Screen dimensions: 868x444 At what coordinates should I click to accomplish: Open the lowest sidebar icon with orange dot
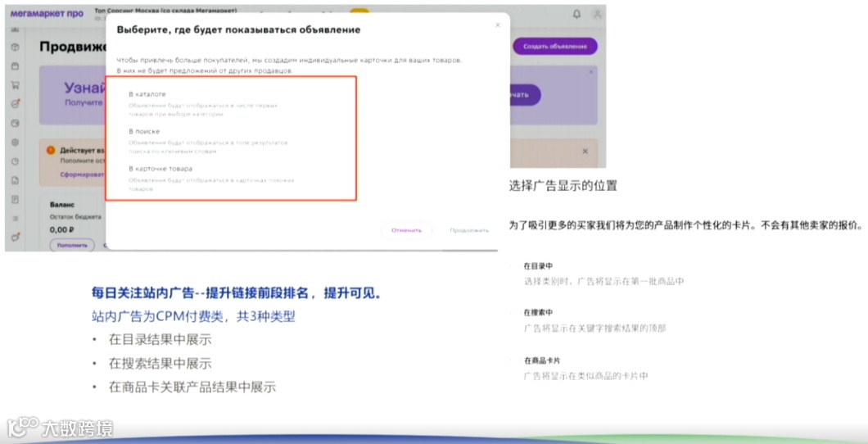point(16,237)
